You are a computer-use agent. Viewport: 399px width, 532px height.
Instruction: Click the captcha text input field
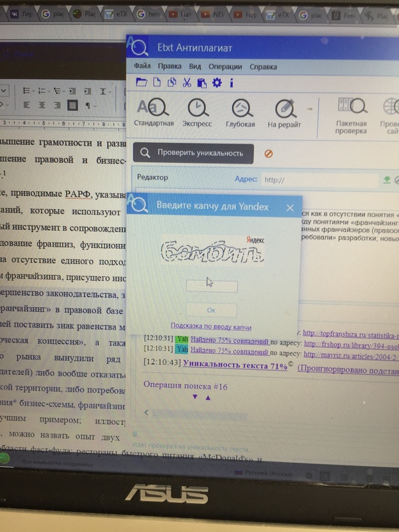pyautogui.click(x=211, y=286)
